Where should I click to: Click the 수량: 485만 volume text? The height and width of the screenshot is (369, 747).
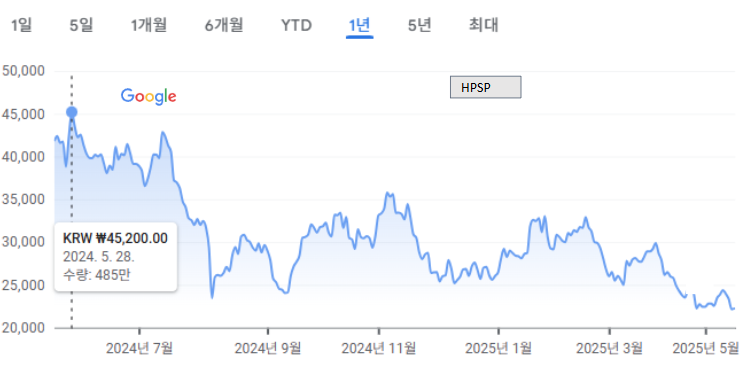pos(96,275)
